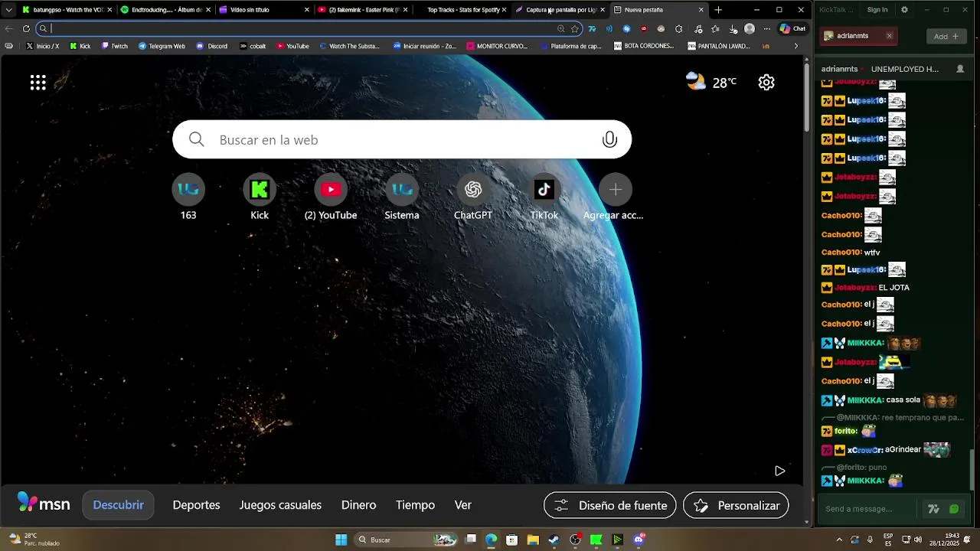Open Steam from the taskbar
980x551 pixels.
coord(554,540)
